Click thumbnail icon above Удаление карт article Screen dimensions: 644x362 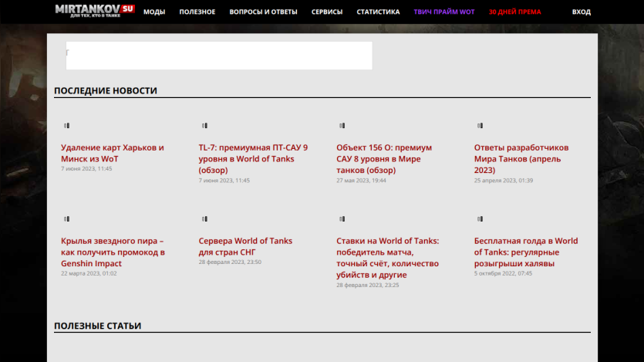click(67, 126)
